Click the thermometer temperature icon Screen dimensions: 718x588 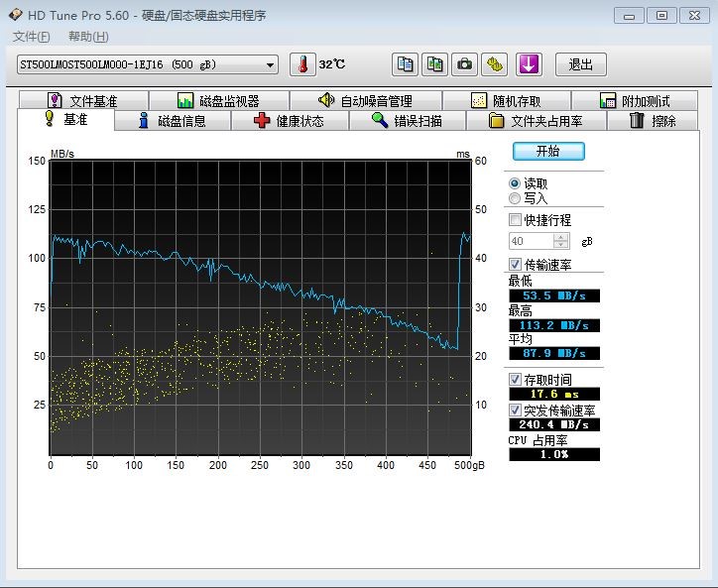[301, 64]
